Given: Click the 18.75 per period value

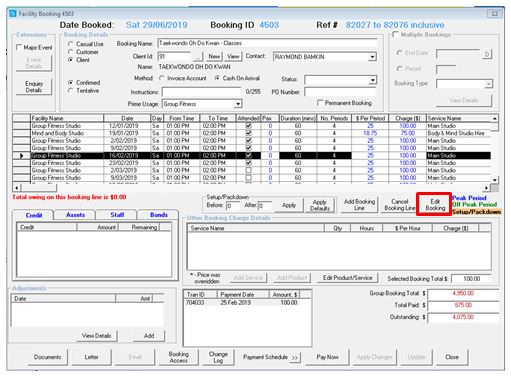Looking at the screenshot, I should tap(370, 133).
